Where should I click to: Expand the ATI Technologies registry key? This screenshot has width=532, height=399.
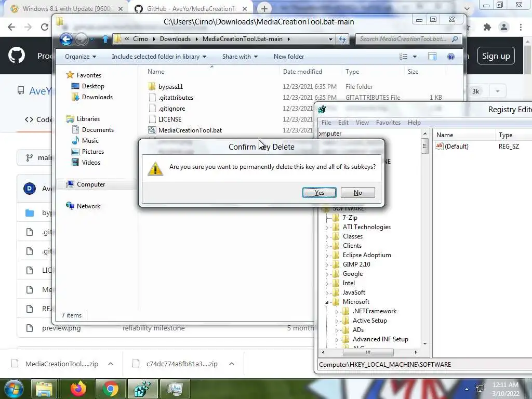click(327, 228)
